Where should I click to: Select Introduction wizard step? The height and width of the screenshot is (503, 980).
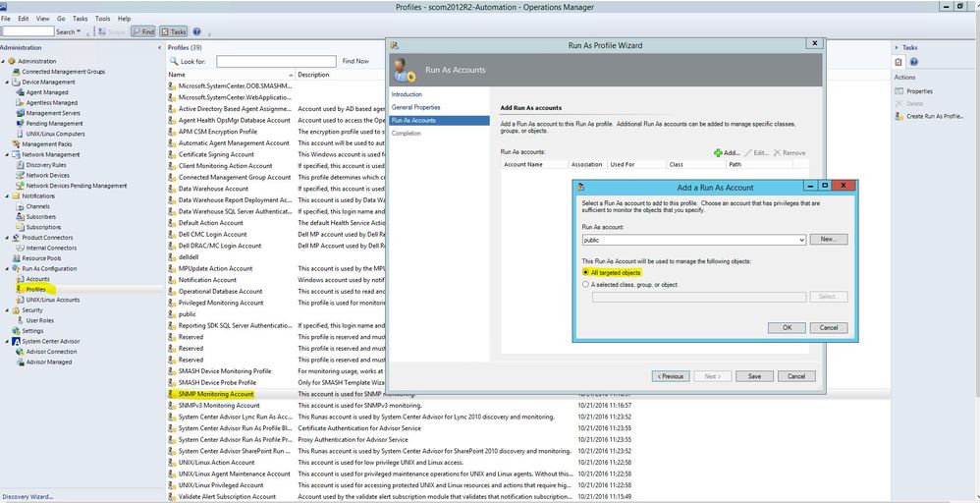407,94
